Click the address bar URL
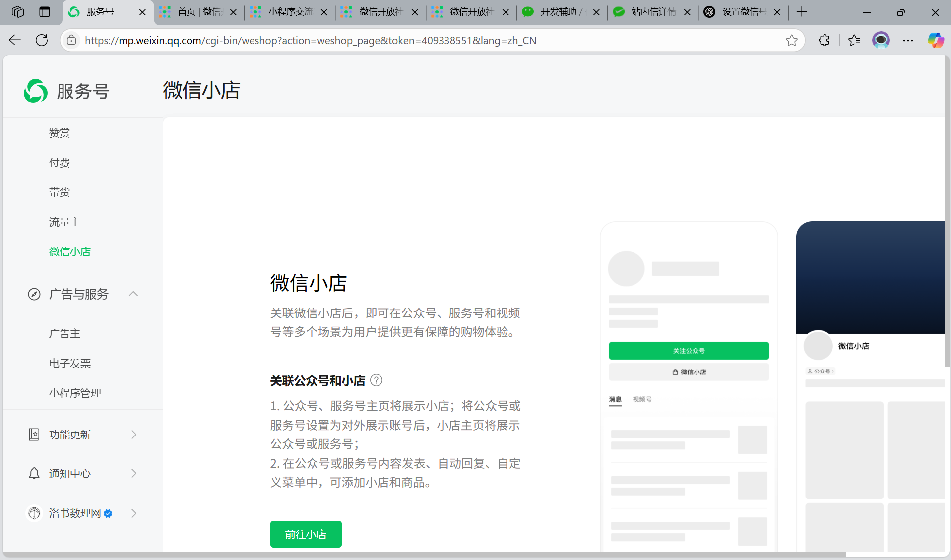This screenshot has height=560, width=951. coord(311,40)
